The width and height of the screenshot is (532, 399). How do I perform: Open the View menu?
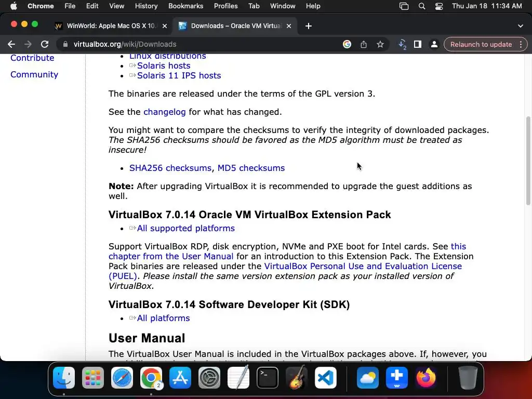coord(116,6)
